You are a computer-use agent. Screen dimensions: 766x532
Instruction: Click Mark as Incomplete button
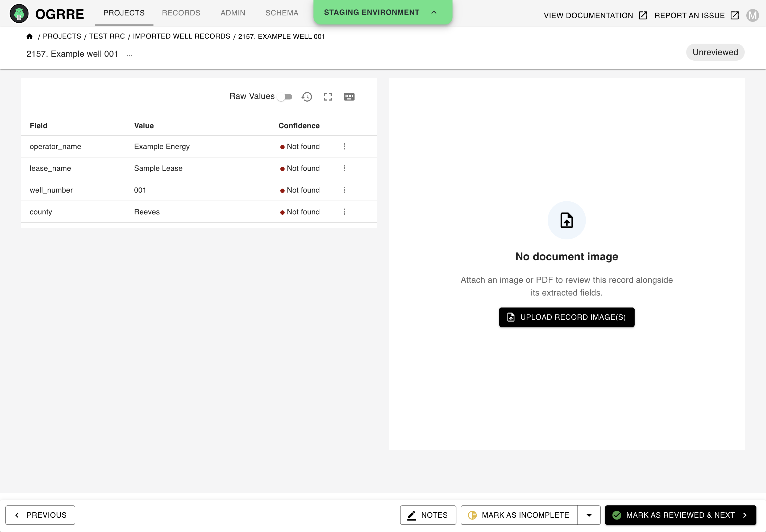[519, 515]
